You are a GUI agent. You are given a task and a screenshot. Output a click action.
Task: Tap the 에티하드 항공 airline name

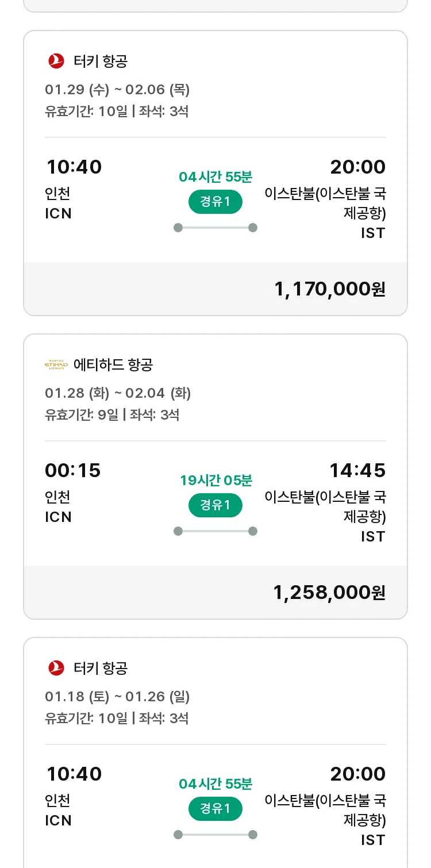tap(113, 364)
